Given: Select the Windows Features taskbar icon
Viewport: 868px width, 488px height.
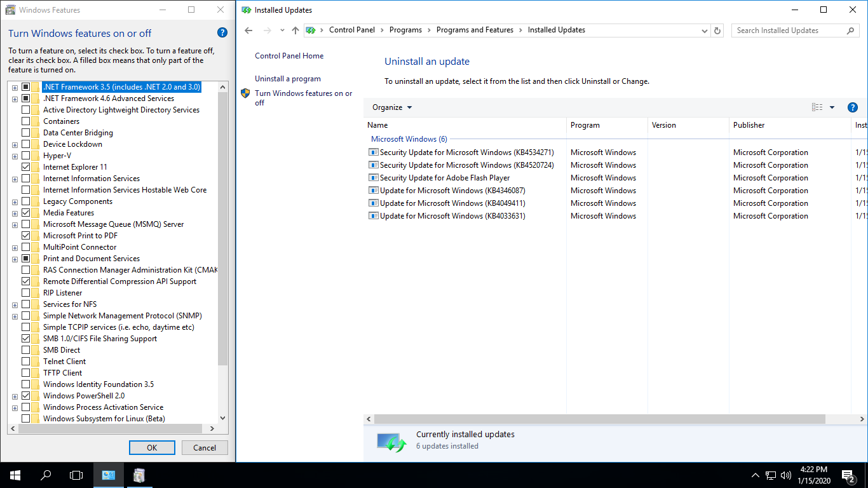Looking at the screenshot, I should pyautogui.click(x=139, y=475).
